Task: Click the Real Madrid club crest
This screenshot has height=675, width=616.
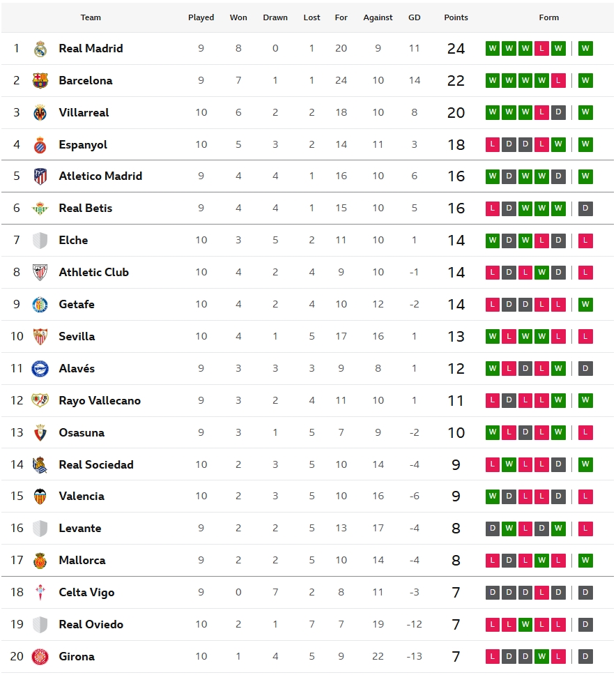Action: click(40, 49)
